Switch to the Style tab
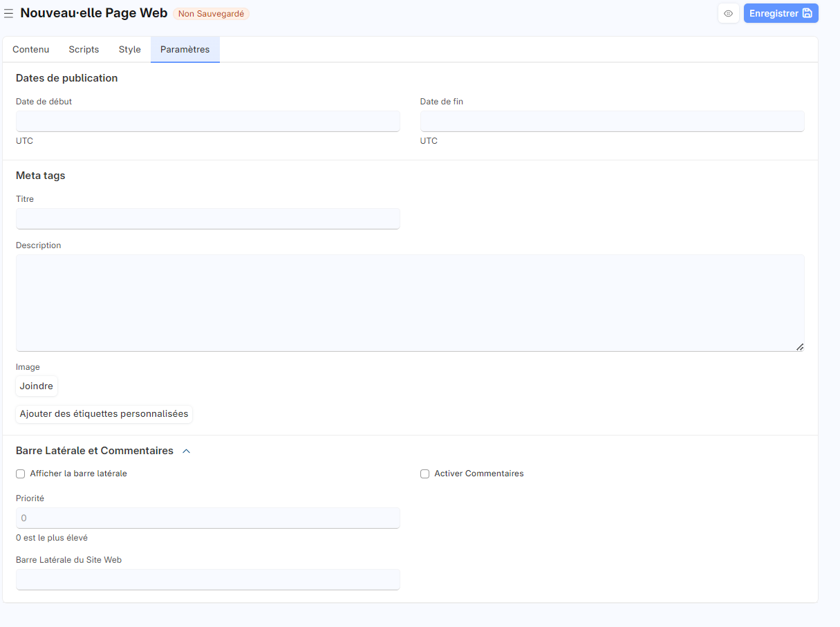Screen dimensions: 840x627 130,50
